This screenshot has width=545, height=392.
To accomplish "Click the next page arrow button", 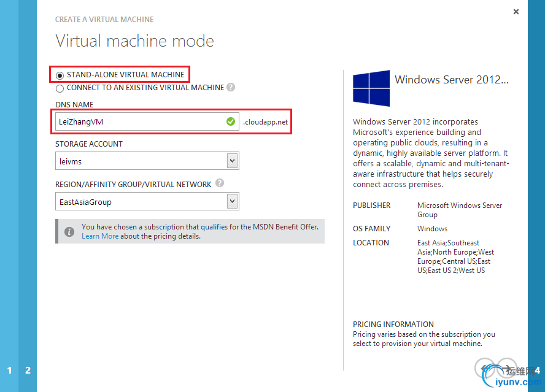I will 507,368.
